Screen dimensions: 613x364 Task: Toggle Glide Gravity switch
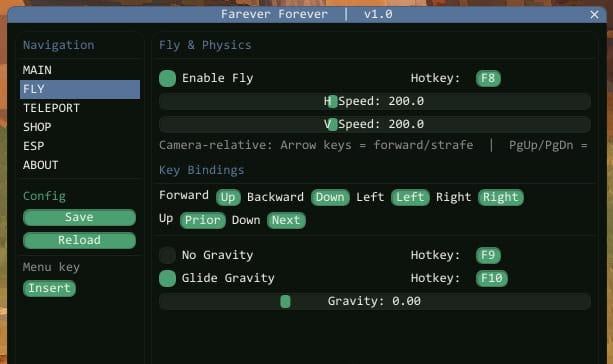(x=167, y=278)
